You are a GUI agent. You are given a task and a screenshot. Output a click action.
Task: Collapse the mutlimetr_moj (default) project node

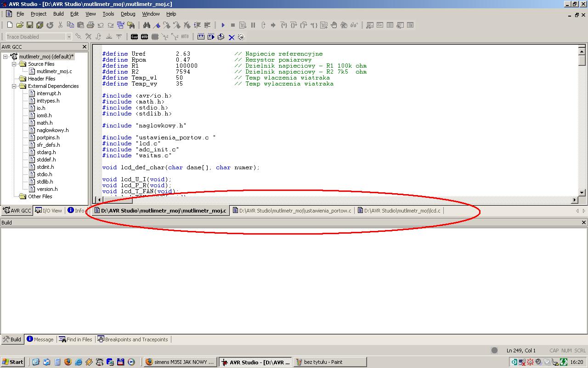click(6, 57)
